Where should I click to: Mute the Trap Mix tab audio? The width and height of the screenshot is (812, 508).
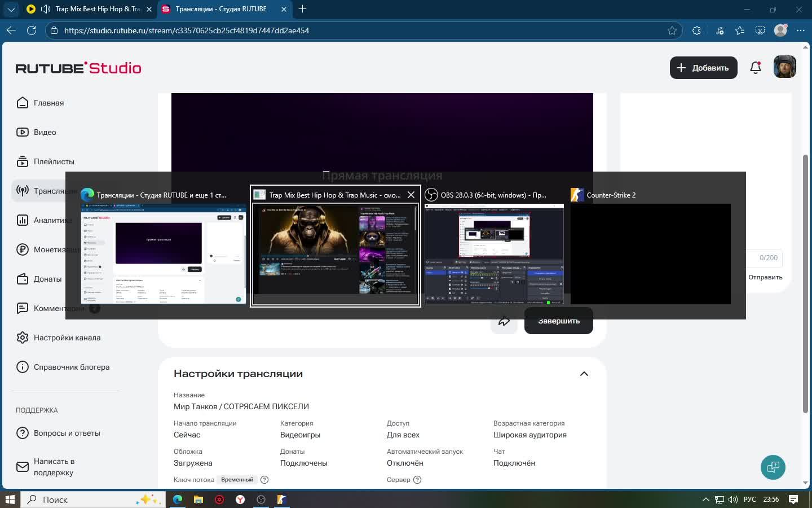click(46, 9)
